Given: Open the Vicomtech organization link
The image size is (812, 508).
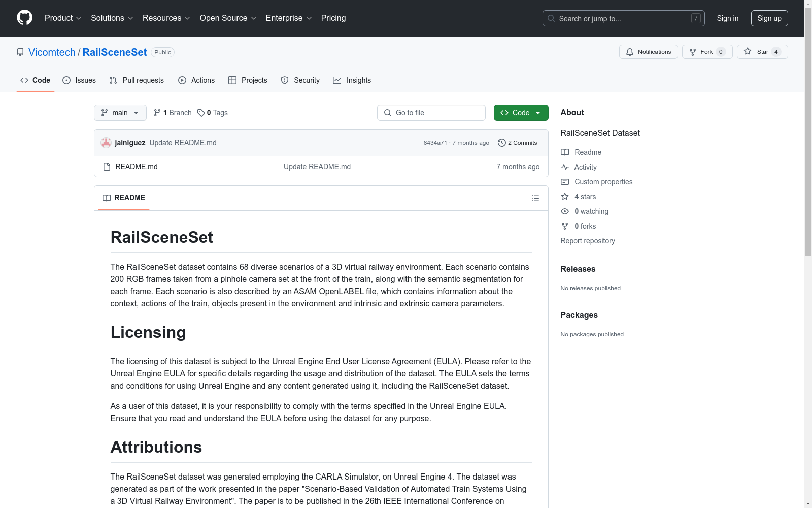Looking at the screenshot, I should pos(52,52).
